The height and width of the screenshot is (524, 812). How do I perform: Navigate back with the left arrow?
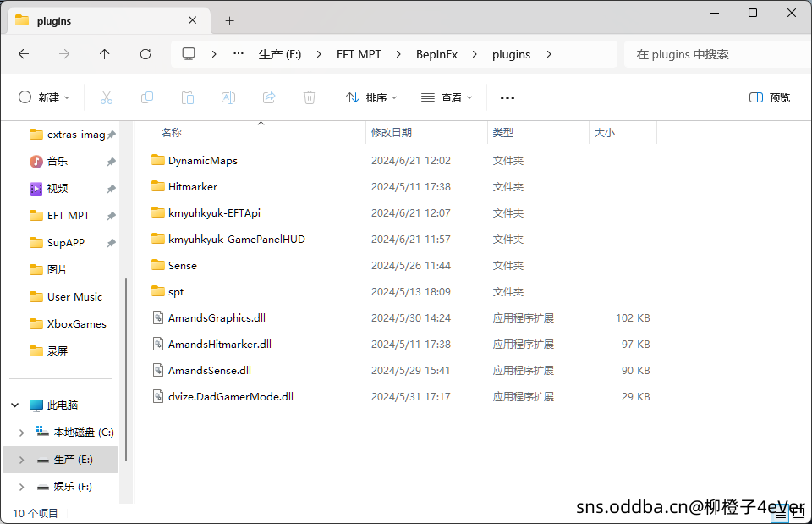(x=24, y=54)
